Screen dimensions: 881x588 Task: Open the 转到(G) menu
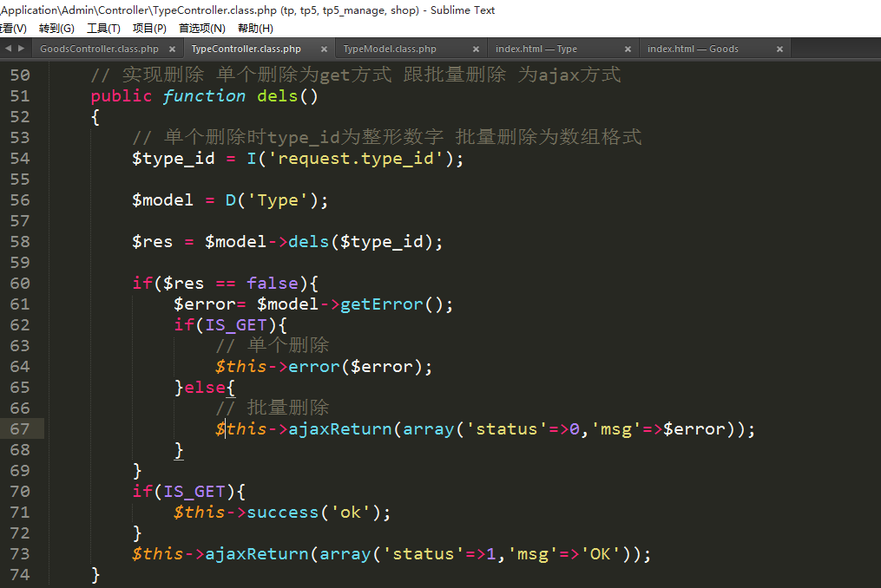click(56, 28)
